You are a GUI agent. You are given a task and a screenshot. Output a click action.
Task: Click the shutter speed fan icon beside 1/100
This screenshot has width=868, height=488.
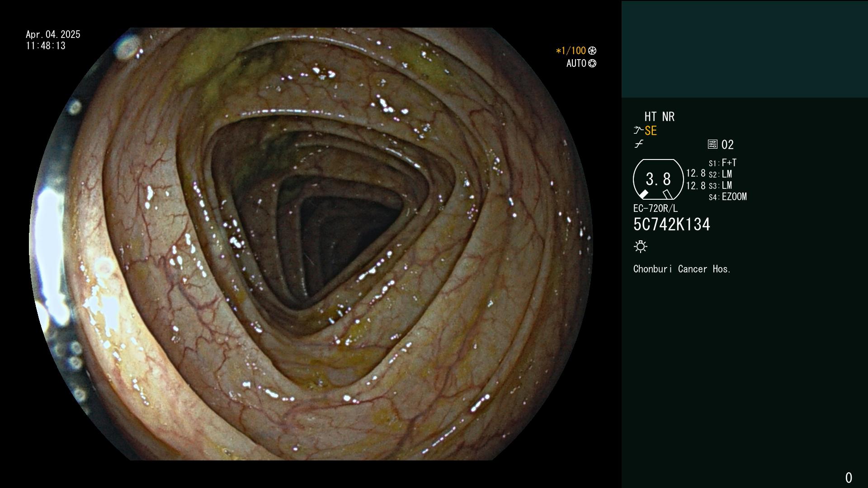(x=592, y=51)
